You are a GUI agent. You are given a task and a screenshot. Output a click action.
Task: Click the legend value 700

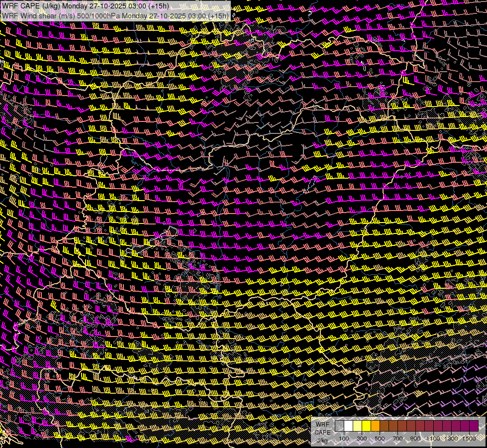[397, 439]
